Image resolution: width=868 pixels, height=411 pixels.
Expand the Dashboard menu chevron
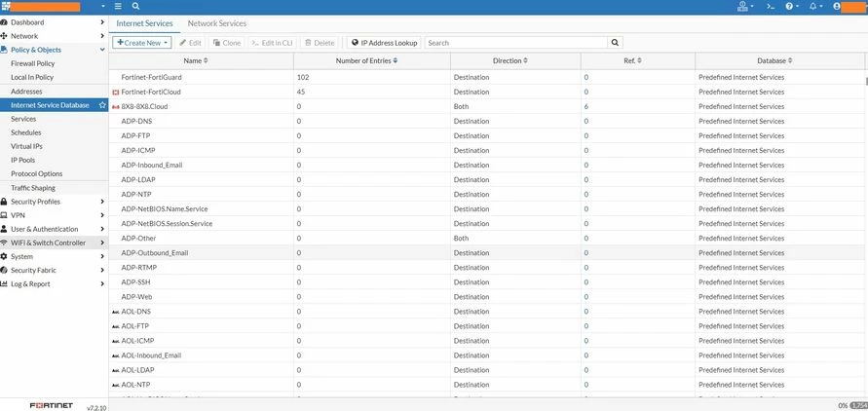pos(102,22)
